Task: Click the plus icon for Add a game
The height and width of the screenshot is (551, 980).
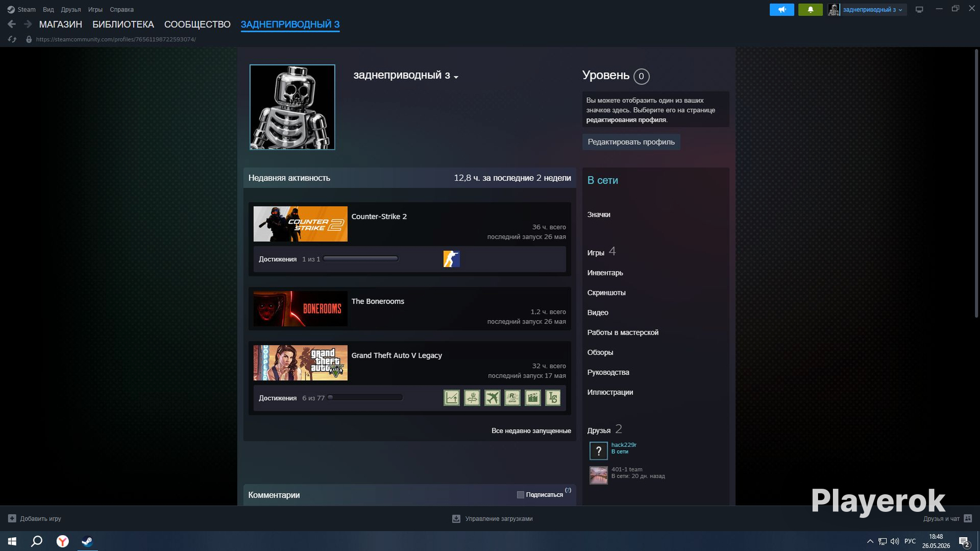Action: pos(12,518)
